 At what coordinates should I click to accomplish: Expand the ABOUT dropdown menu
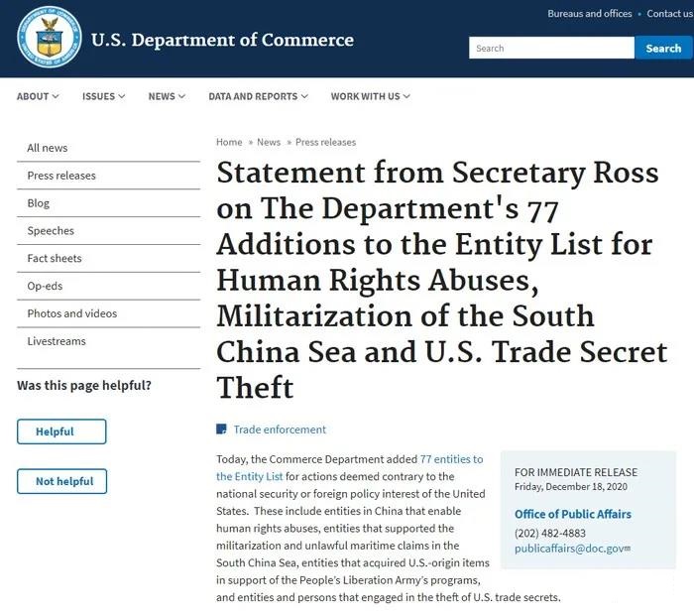pyautogui.click(x=38, y=96)
